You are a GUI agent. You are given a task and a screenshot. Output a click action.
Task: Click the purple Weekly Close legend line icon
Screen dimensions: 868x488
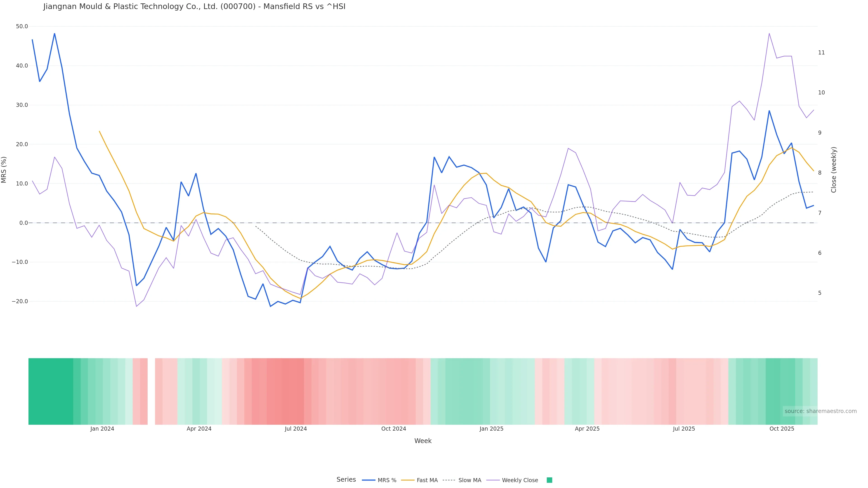coord(493,480)
